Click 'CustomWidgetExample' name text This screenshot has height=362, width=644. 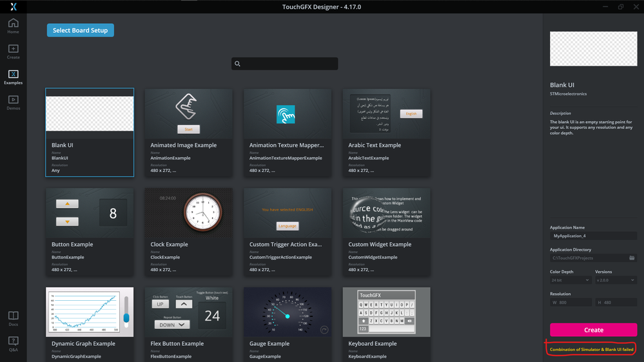click(x=373, y=258)
